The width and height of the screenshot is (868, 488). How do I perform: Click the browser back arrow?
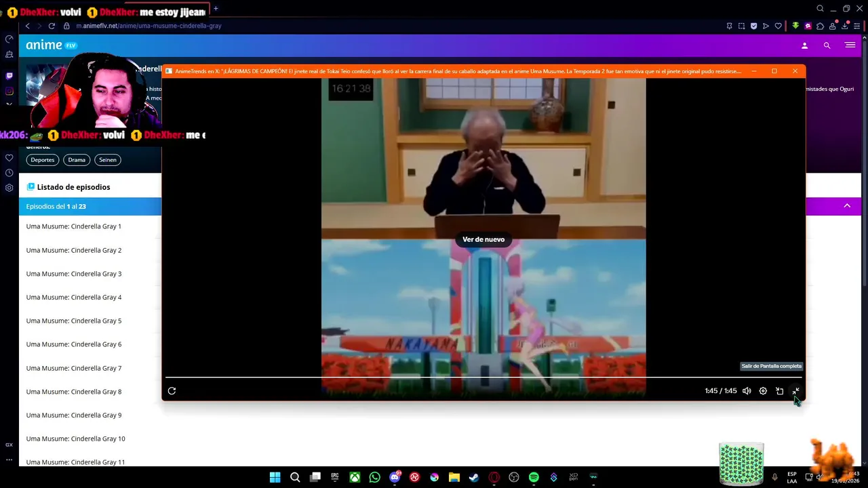pos(27,26)
